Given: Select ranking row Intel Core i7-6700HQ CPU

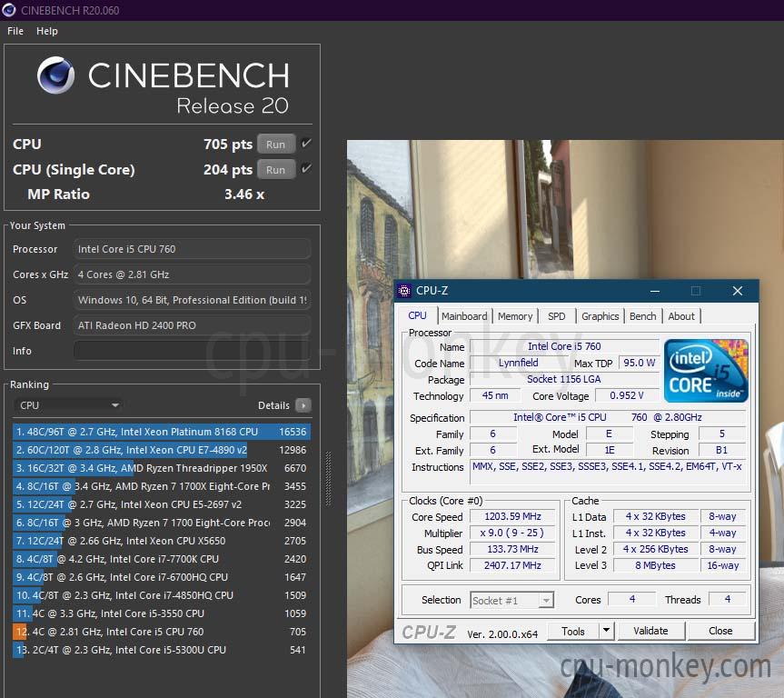Looking at the screenshot, I should (162, 577).
